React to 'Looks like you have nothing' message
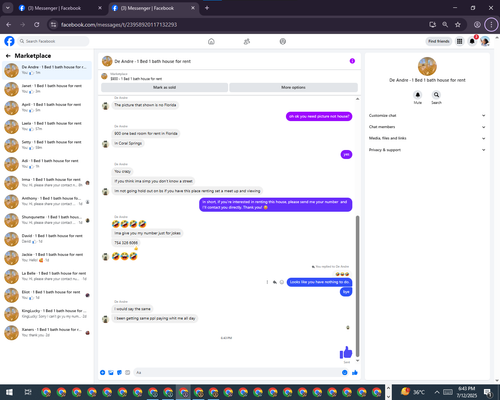The image size is (500, 400). pyautogui.click(x=282, y=282)
